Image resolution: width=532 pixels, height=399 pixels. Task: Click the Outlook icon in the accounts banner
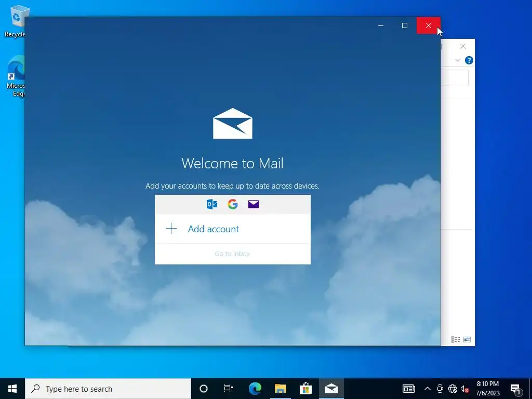tap(212, 204)
